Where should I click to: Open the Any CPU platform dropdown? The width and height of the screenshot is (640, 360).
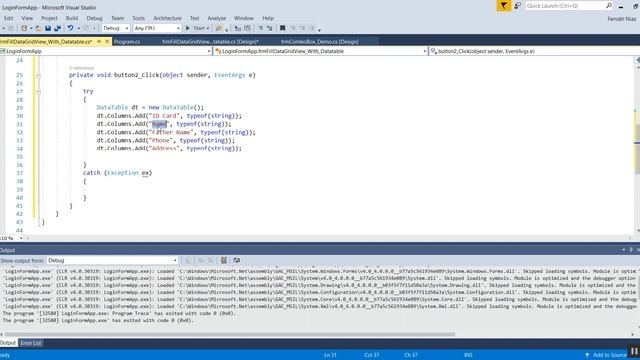(x=157, y=28)
